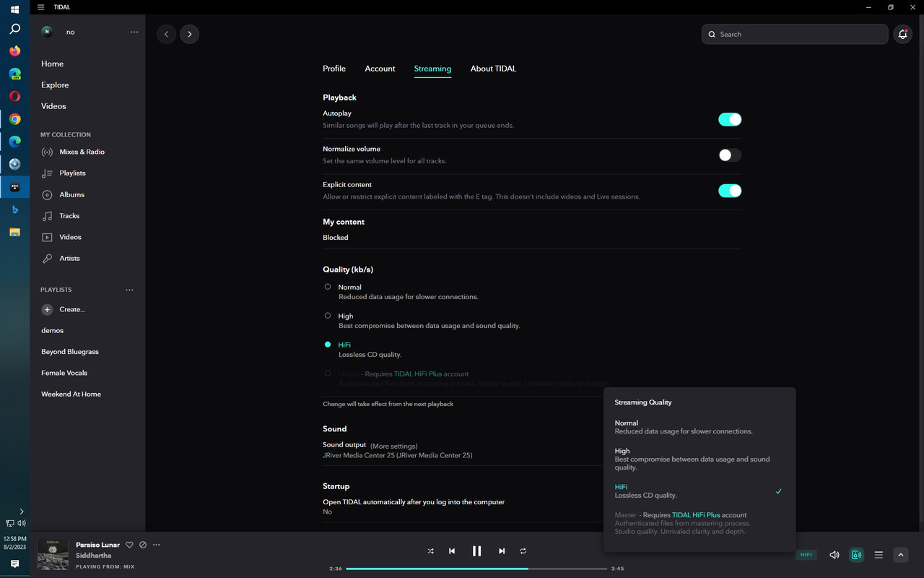Open Google Chrome from the taskbar

[x=14, y=119]
